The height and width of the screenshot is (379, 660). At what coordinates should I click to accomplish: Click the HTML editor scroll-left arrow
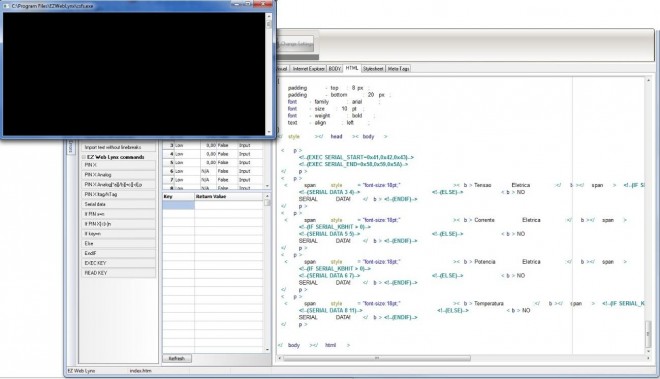point(280,358)
